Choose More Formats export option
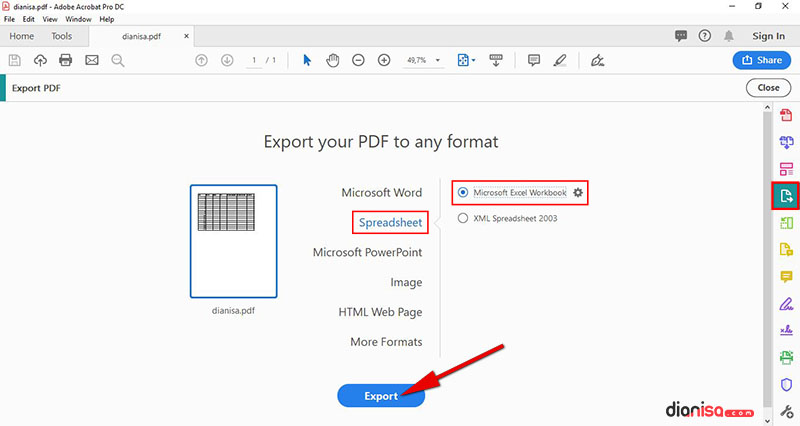The height and width of the screenshot is (426, 800). (x=386, y=342)
